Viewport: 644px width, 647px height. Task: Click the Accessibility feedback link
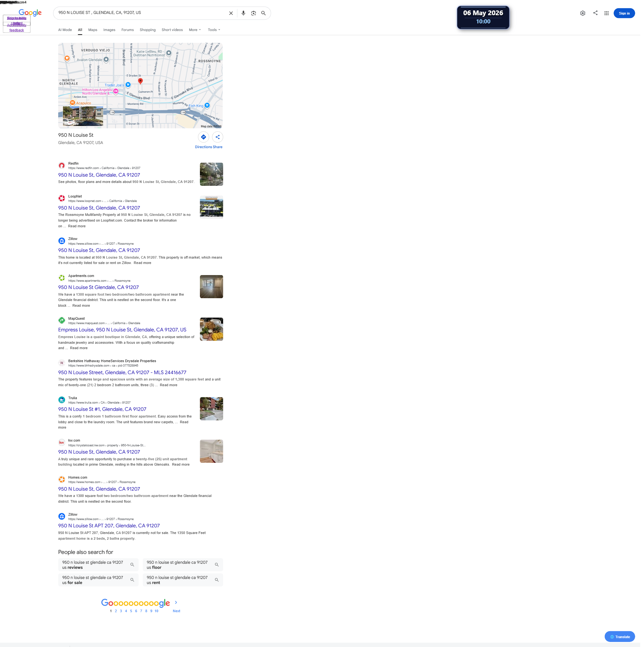point(17,28)
